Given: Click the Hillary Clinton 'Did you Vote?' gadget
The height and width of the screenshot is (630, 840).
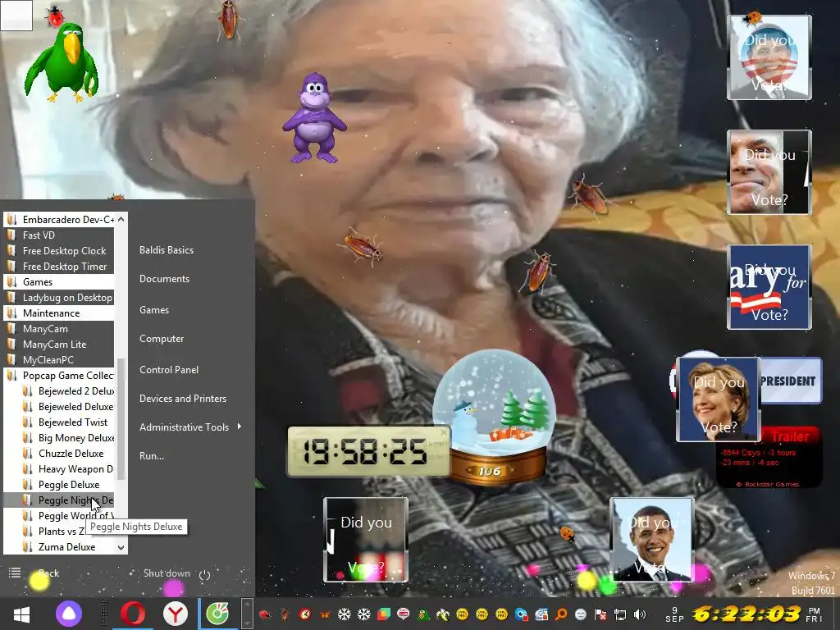Looking at the screenshot, I should [x=719, y=399].
